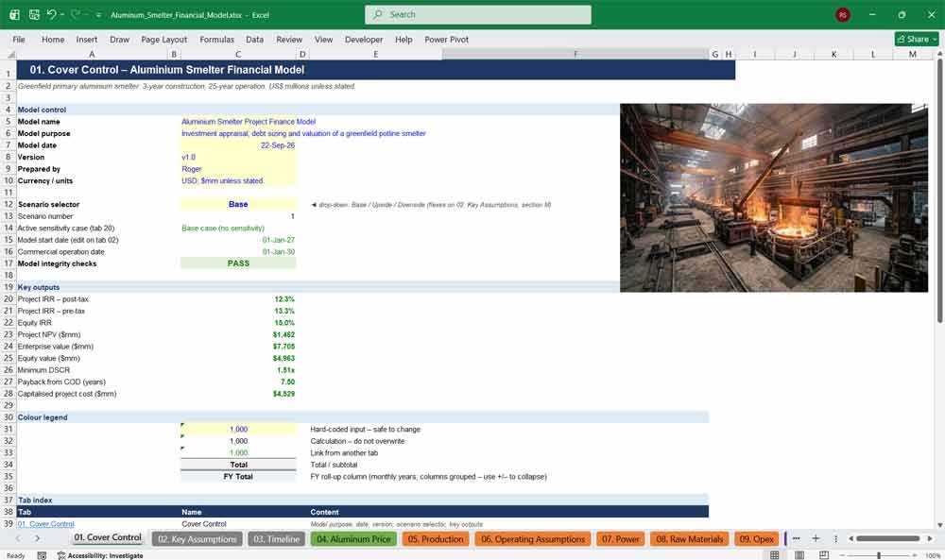Switch to 04. Aluminum Price sheet

click(353, 539)
